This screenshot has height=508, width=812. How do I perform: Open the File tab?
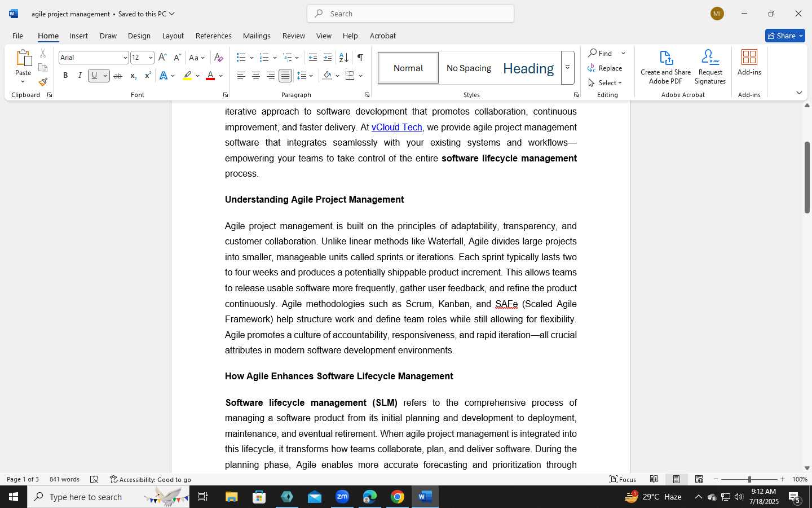(x=17, y=36)
